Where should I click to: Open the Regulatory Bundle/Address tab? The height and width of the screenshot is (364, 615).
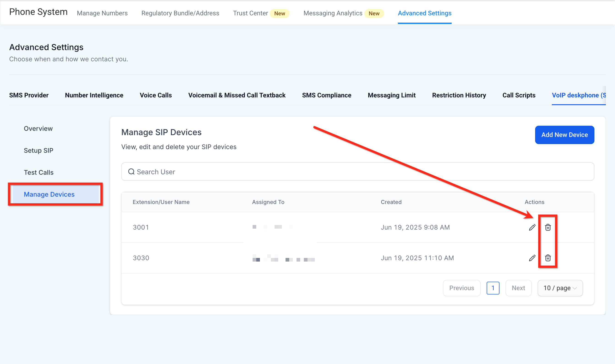pos(180,13)
